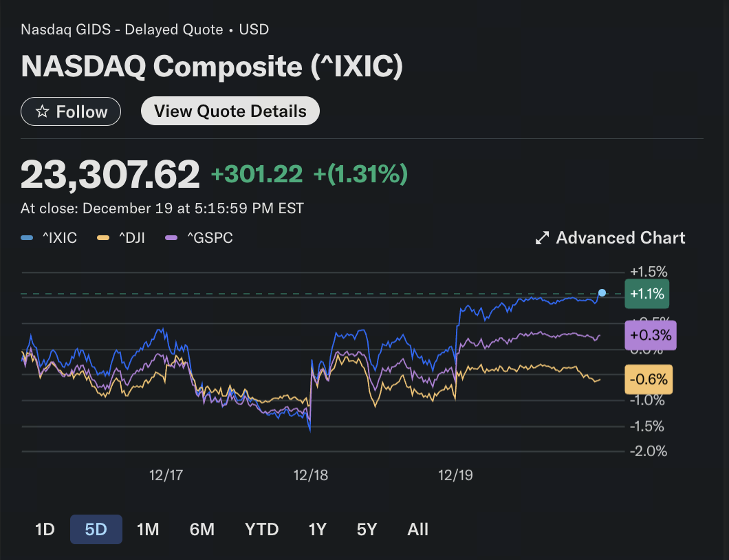
Task: Click the purple +0.3% chart badge
Action: coord(650,336)
